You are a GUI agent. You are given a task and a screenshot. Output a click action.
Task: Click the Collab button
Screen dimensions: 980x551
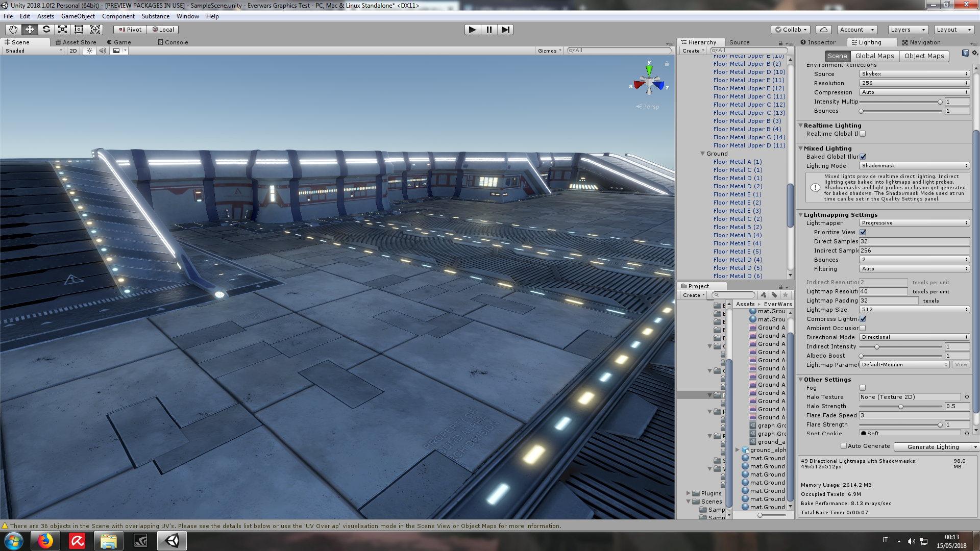point(791,30)
